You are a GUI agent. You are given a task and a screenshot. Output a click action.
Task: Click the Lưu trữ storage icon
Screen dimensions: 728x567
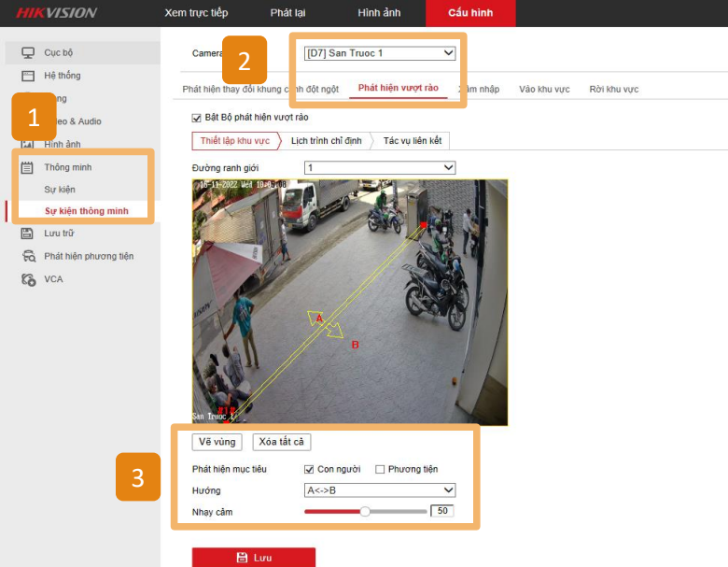pyautogui.click(x=28, y=234)
